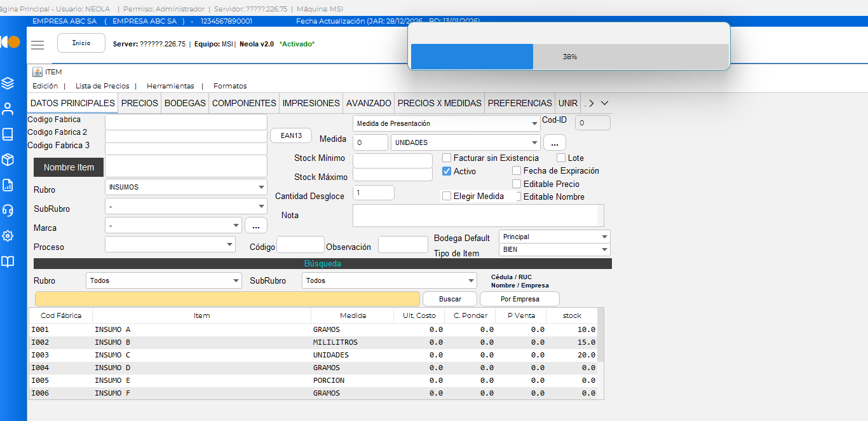Open the UNIDADES measure dropdown
The height and width of the screenshot is (421, 868).
[465, 142]
